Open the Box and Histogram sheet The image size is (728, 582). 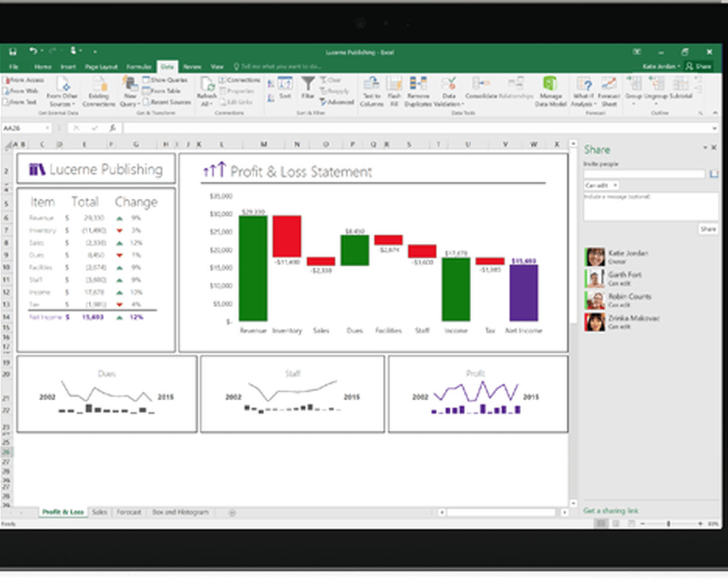[180, 512]
